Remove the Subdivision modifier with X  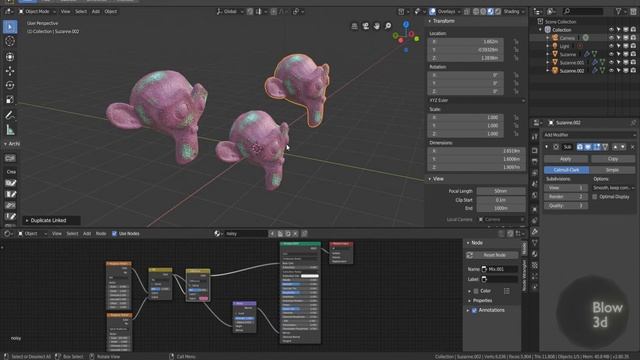click(x=633, y=147)
